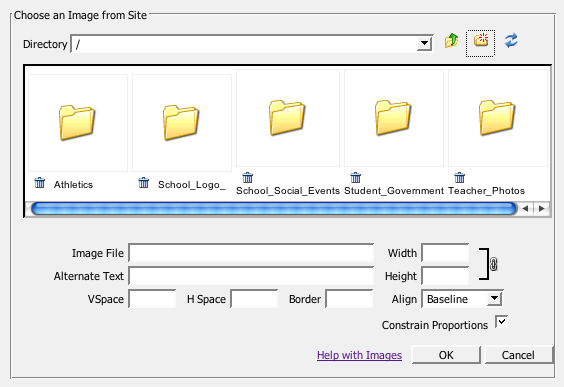Viewport: 564px width, 387px height.
Task: Click the Athletics folder name
Action: click(73, 185)
